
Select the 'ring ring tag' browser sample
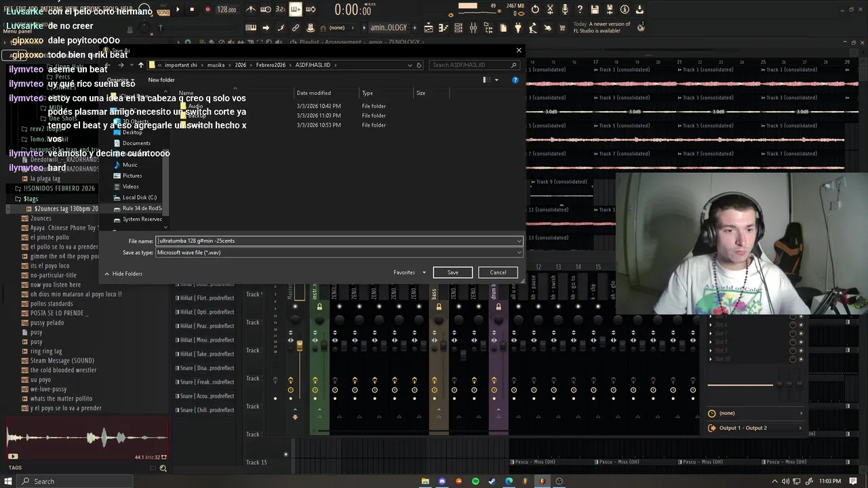click(x=46, y=351)
